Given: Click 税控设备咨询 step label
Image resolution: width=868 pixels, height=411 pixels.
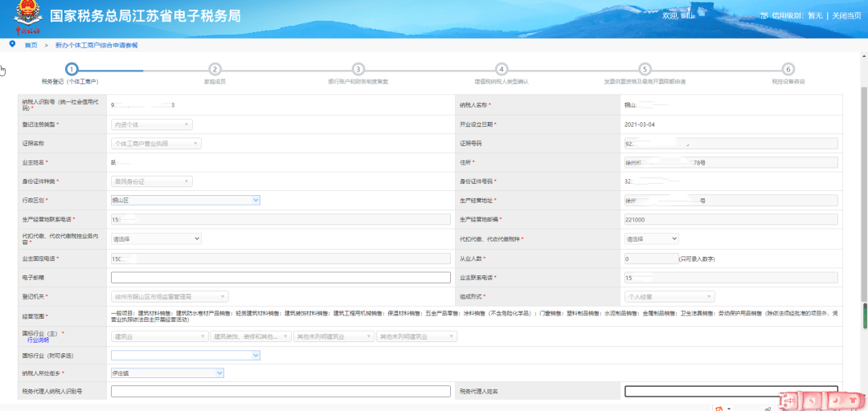Looking at the screenshot, I should (788, 82).
